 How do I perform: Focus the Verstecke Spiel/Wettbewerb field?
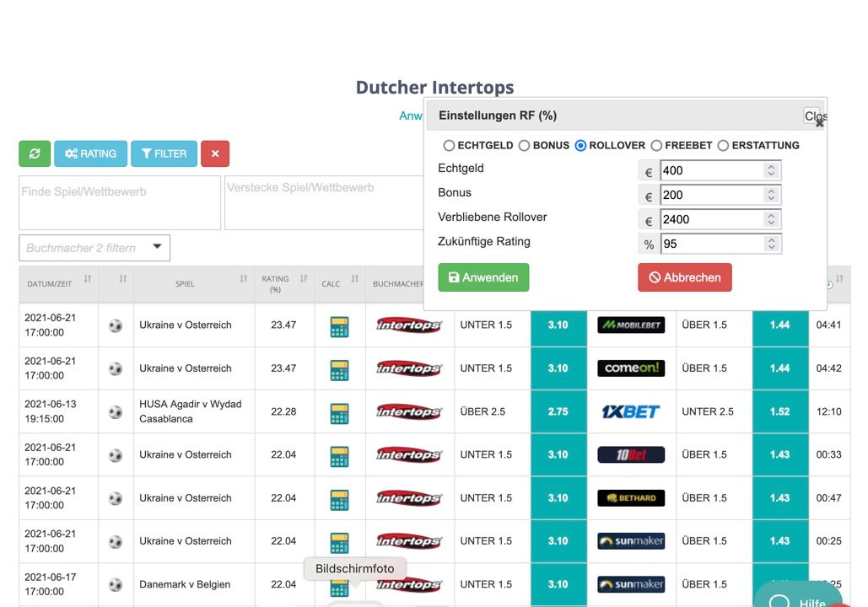click(x=324, y=202)
